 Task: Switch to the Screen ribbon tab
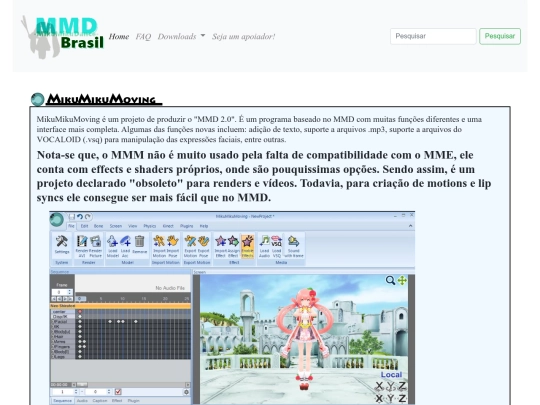(x=116, y=226)
